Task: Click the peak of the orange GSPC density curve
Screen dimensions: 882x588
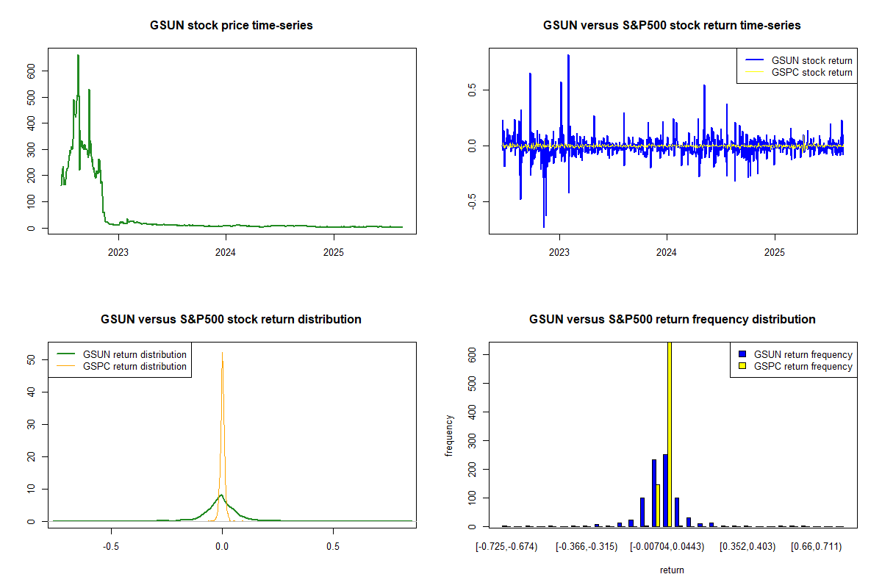Action: [222, 353]
